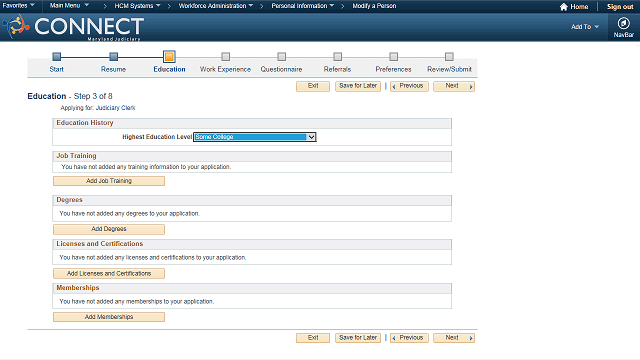Screen dimensions: 640x360
Task: Select the Education step square icon
Action: (x=169, y=56)
